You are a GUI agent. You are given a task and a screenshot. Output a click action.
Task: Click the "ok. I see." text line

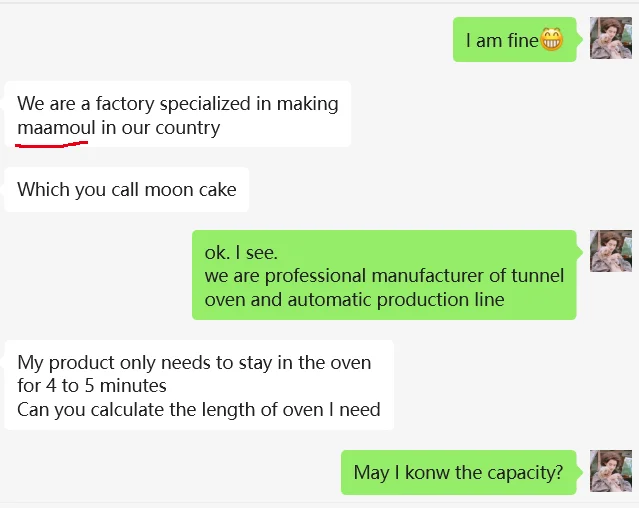coord(241,253)
